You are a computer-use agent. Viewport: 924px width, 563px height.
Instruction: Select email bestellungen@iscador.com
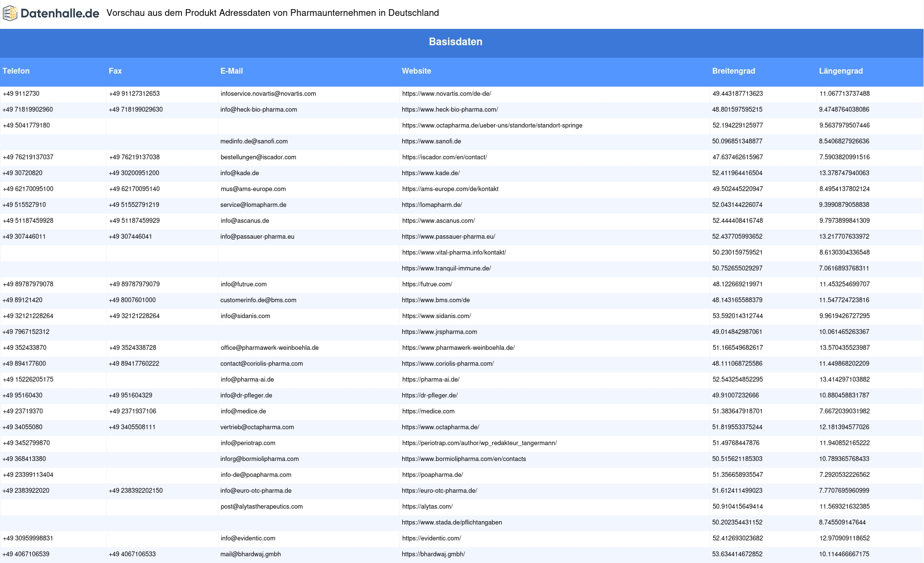(258, 157)
